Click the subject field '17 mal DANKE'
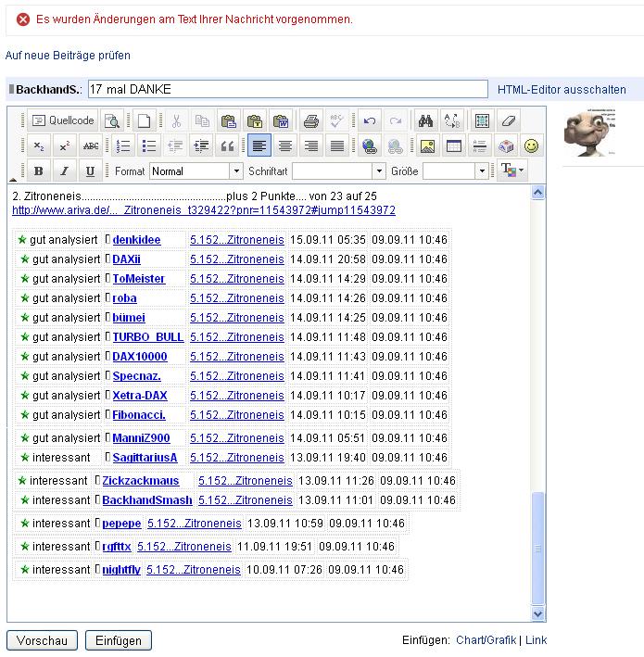Viewport: 644px width, 657px height. (x=288, y=89)
